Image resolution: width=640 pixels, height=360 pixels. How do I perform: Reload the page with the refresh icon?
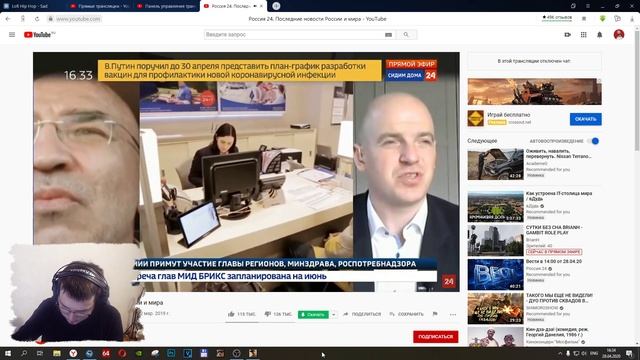pyautogui.click(x=37, y=19)
